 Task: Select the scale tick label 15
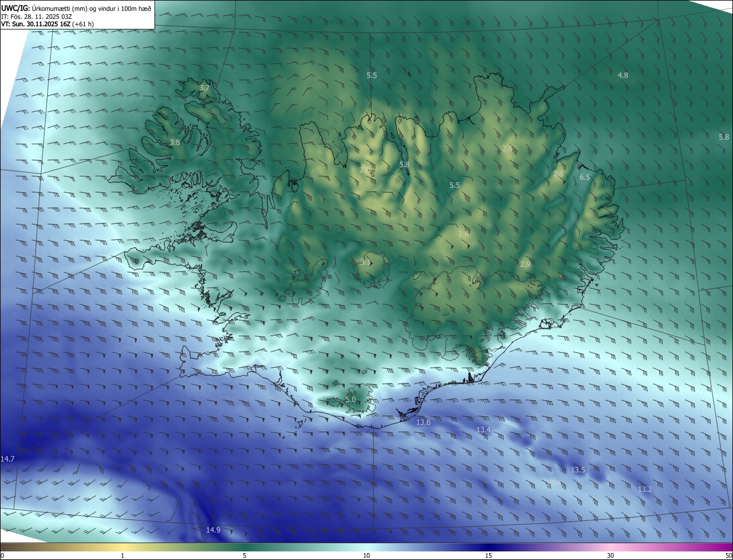[488, 556]
